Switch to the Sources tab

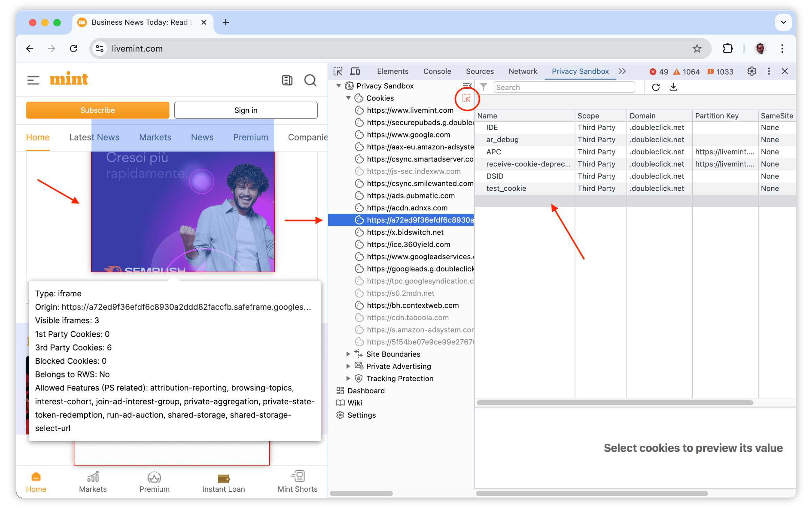(480, 71)
